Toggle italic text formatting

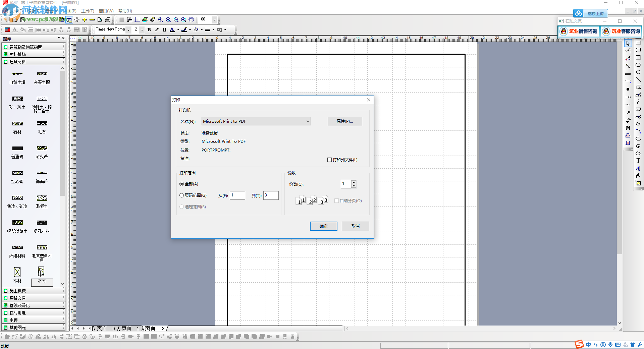pos(157,30)
